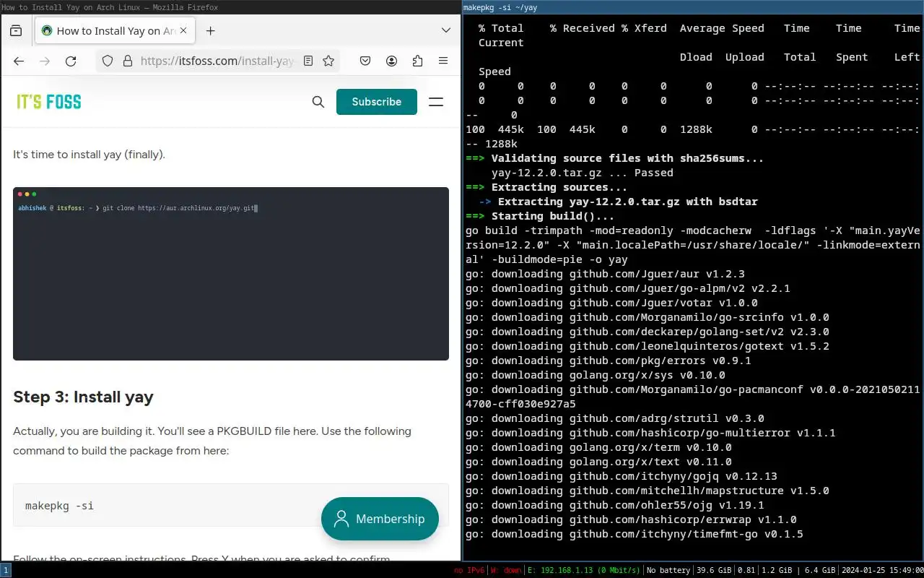Click 'Starting build()...' terminal line
The width and height of the screenshot is (924, 578).
point(540,216)
